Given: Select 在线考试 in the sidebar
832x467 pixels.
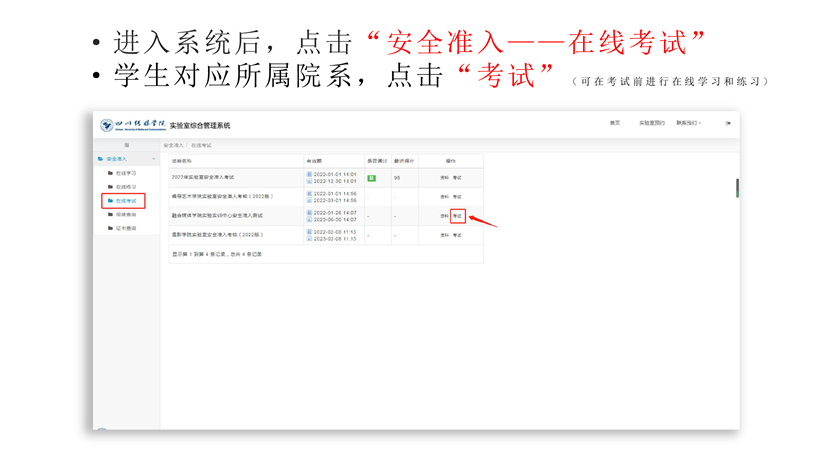Looking at the screenshot, I should click(x=127, y=201).
